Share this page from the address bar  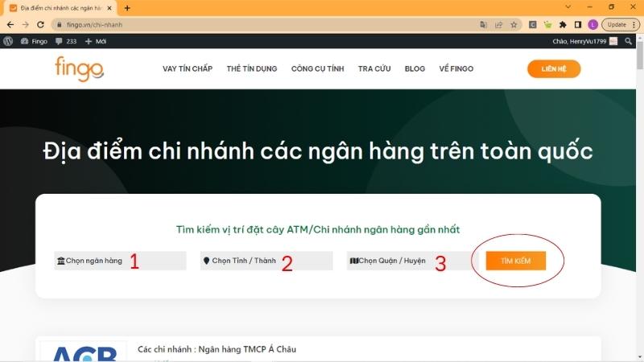click(x=498, y=25)
